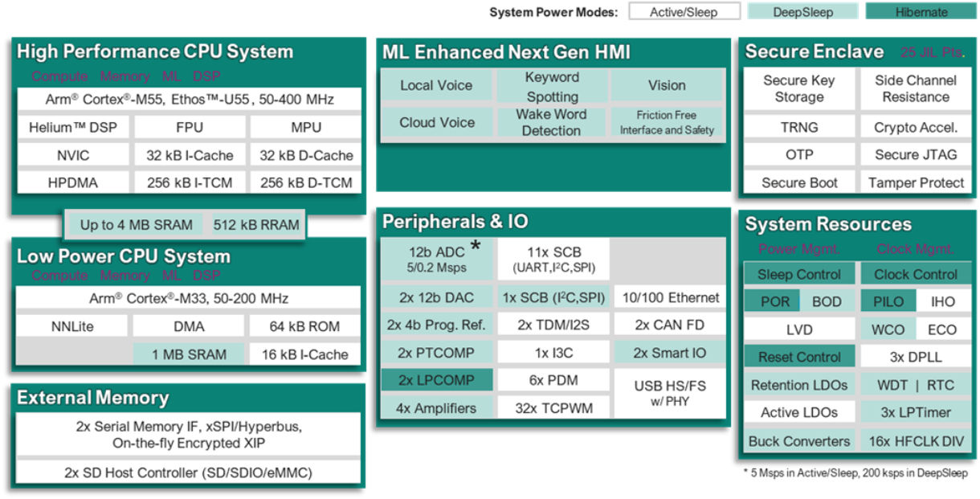980x499 pixels.
Task: Click the Buck Converters block
Action: click(798, 441)
